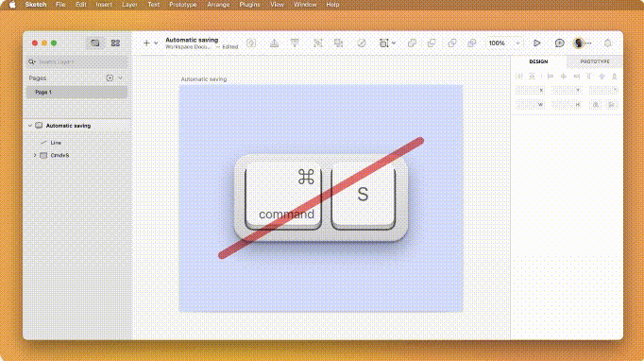This screenshot has height=361, width=644.
Task: Open the Arrange menu
Action: 218,5
